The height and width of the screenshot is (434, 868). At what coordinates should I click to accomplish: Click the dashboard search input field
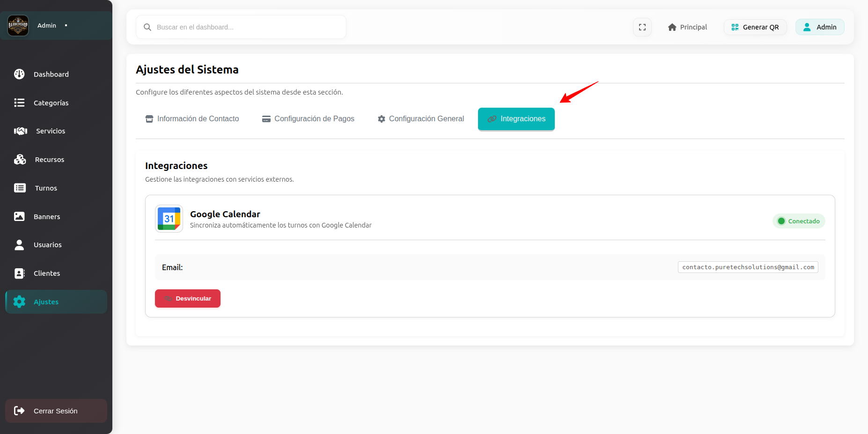click(x=241, y=27)
